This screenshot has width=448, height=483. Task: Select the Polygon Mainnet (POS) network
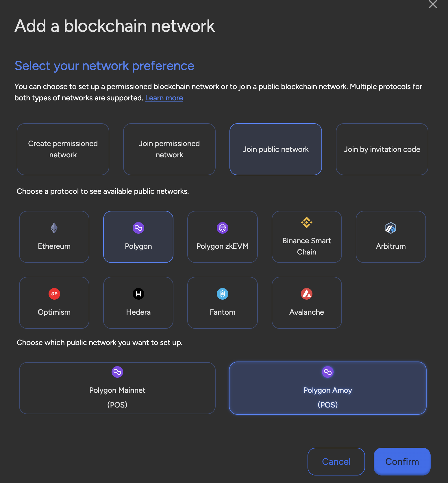point(117,388)
